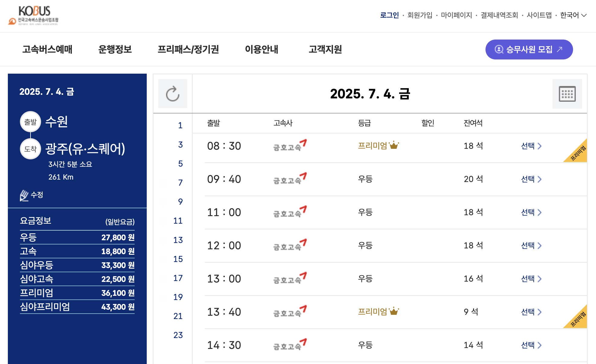596x364 pixels.
Task: Open the 운행정보 menu
Action: click(x=115, y=49)
